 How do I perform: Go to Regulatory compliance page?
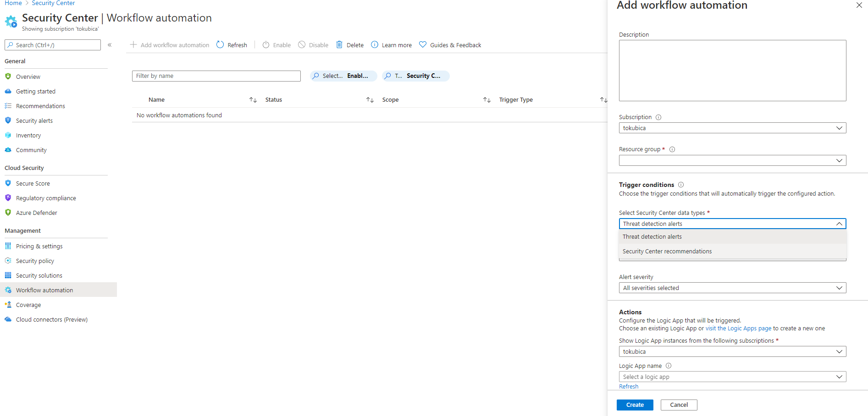pos(46,198)
